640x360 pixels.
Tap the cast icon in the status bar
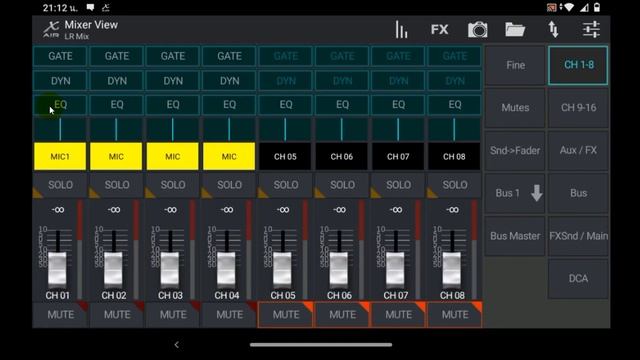pos(552,7)
